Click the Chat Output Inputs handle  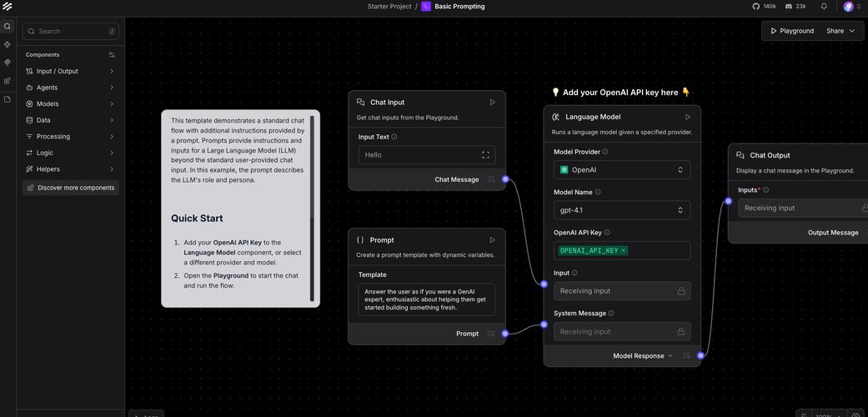pyautogui.click(x=729, y=201)
